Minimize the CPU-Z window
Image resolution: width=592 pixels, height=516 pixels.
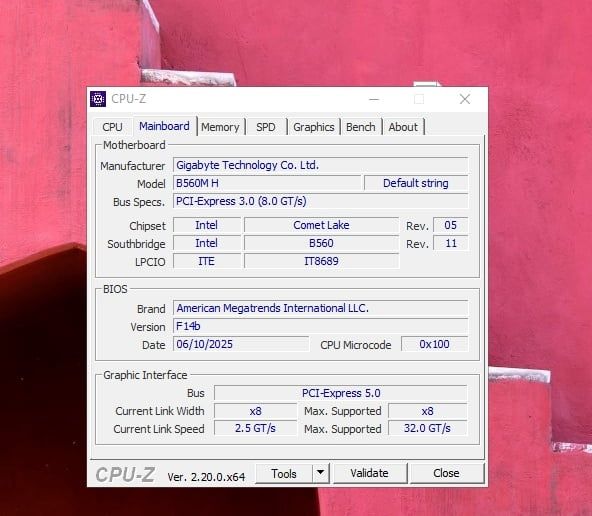point(374,99)
